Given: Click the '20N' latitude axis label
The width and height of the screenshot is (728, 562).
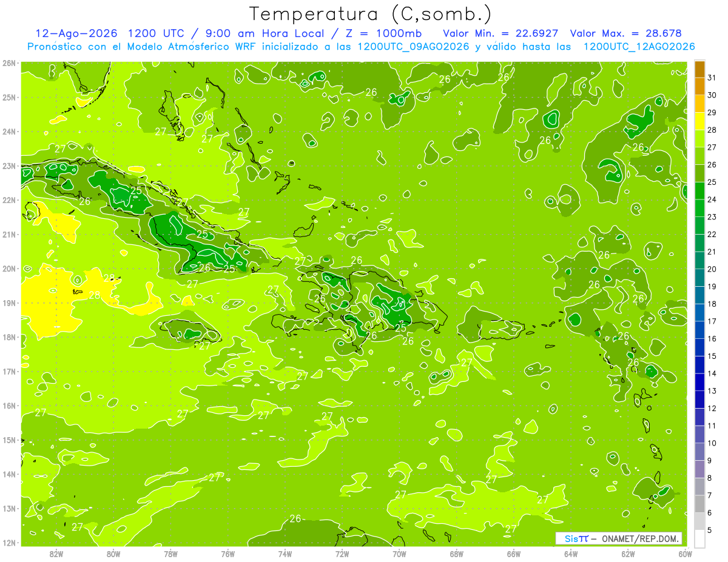Looking at the screenshot, I should pos(8,269).
